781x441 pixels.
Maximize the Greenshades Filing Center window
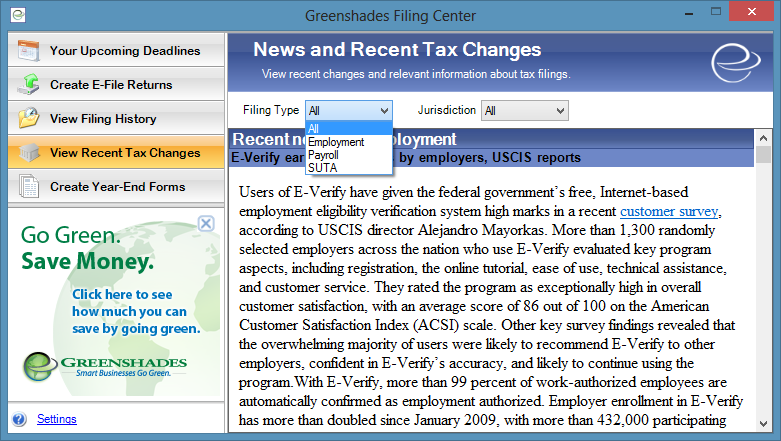click(x=716, y=12)
